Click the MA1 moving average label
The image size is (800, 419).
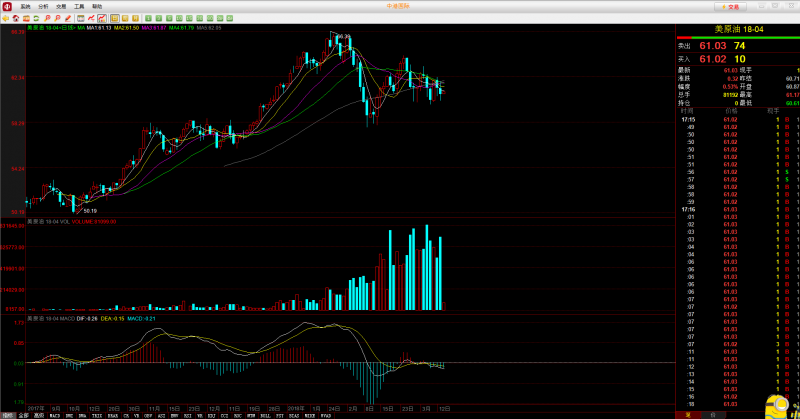click(98, 28)
